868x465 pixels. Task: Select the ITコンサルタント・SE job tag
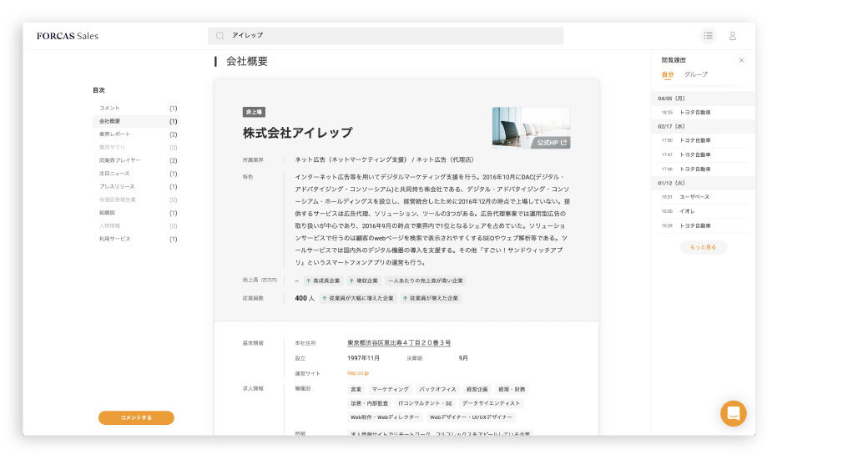point(425,403)
